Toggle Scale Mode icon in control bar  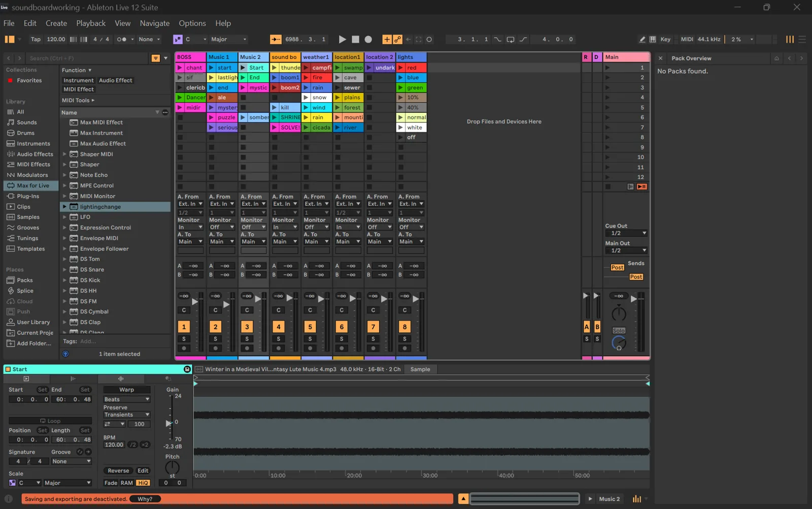click(x=178, y=39)
